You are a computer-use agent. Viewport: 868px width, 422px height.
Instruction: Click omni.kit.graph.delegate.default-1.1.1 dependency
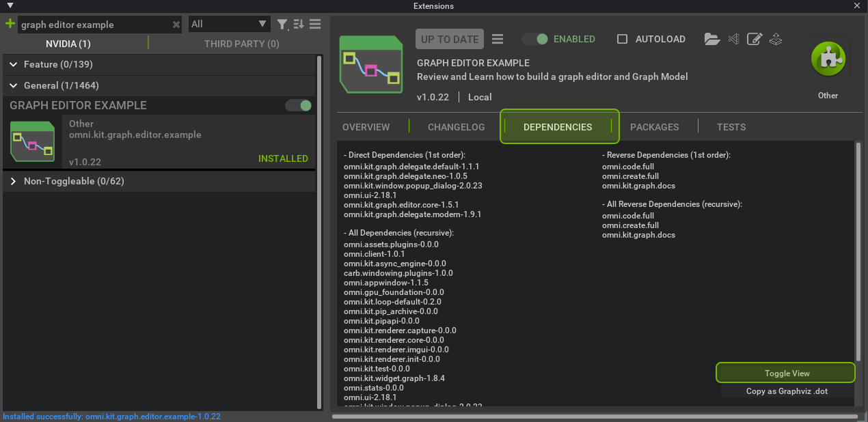[411, 167]
